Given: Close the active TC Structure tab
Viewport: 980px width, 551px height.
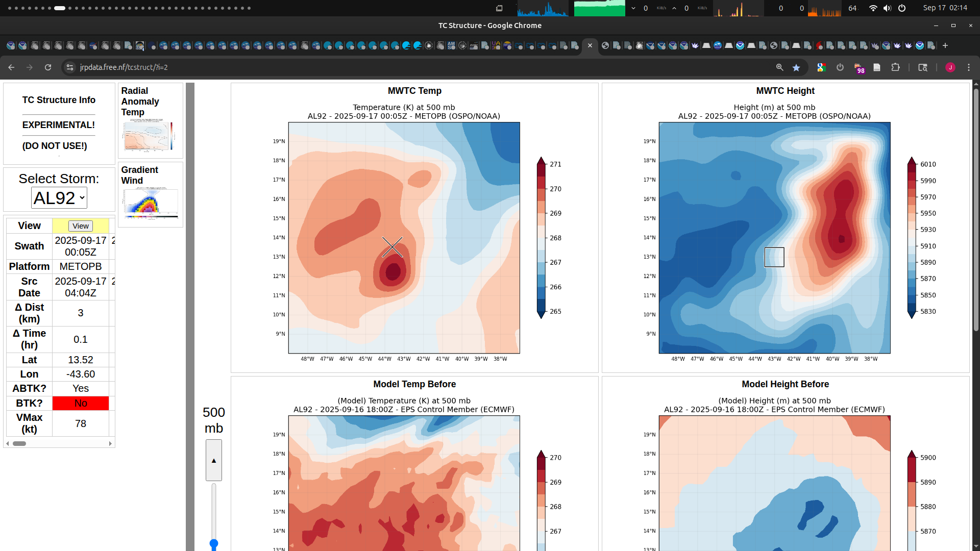Looking at the screenshot, I should [590, 45].
